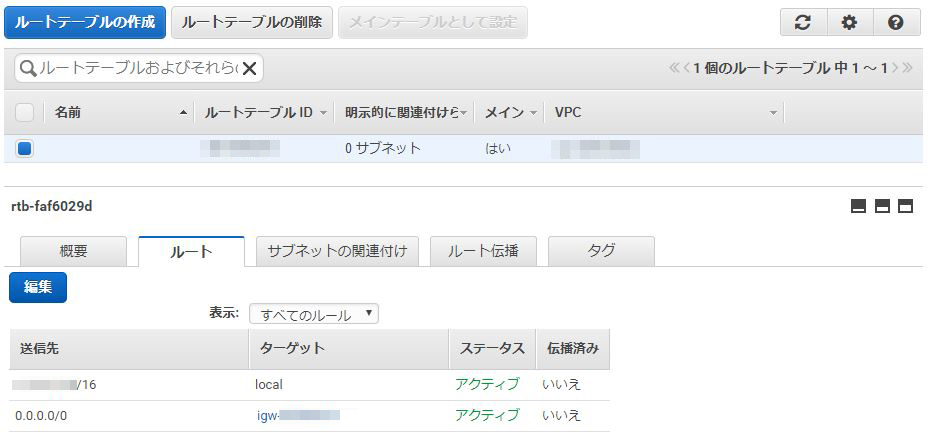Open the settings gear icon
The image size is (938, 441).
(x=849, y=23)
